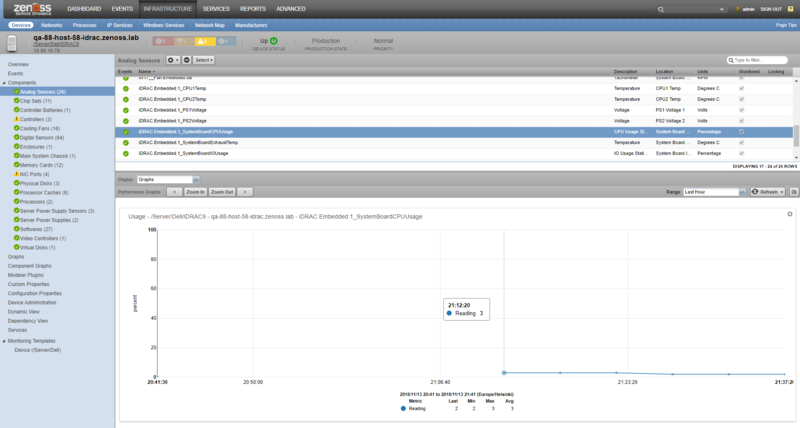The image size is (800, 428).
Task: Click green event icon for SystemBoardExhaustTemp row
Action: [x=126, y=143]
